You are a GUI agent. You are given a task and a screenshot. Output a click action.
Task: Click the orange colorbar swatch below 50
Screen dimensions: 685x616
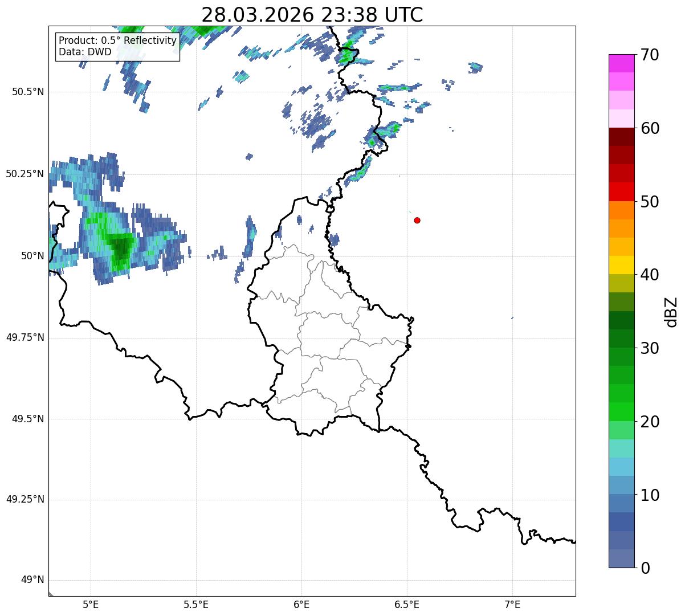[621, 210]
